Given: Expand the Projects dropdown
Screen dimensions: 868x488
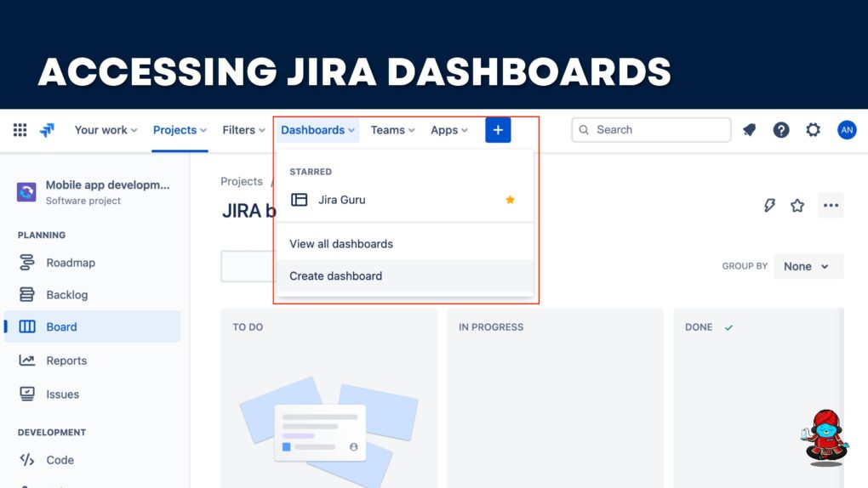Looking at the screenshot, I should 180,130.
